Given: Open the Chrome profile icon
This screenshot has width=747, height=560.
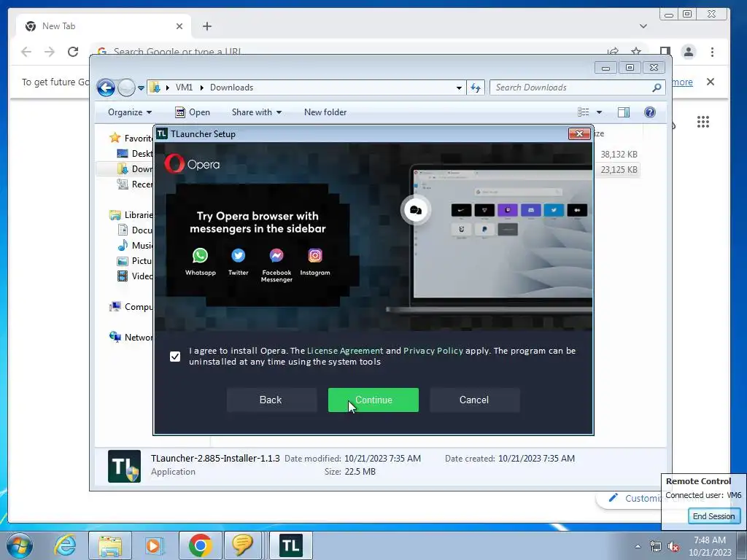Looking at the screenshot, I should [689, 52].
